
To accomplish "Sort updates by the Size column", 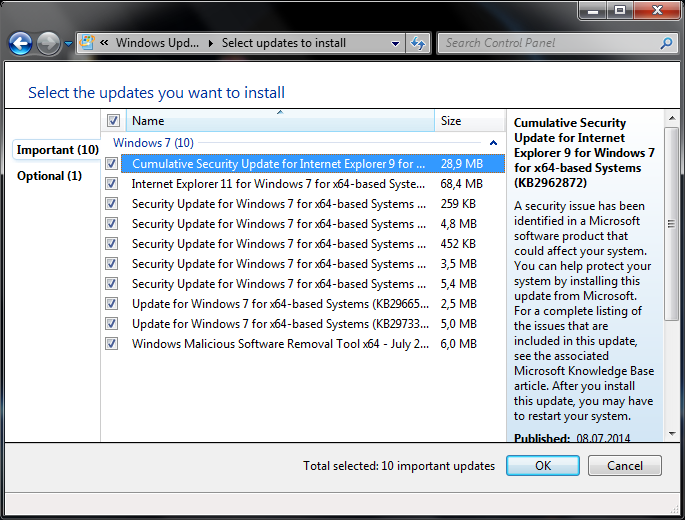I will pyautogui.click(x=470, y=121).
